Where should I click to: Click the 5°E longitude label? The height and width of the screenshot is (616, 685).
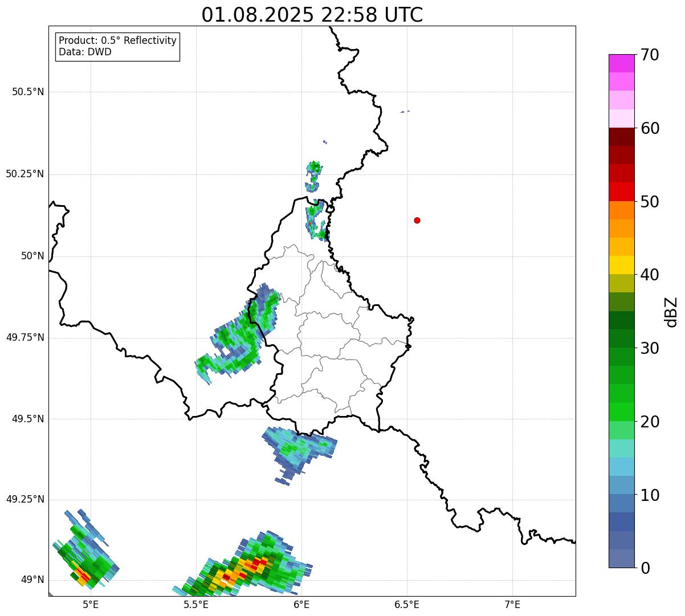click(x=91, y=605)
